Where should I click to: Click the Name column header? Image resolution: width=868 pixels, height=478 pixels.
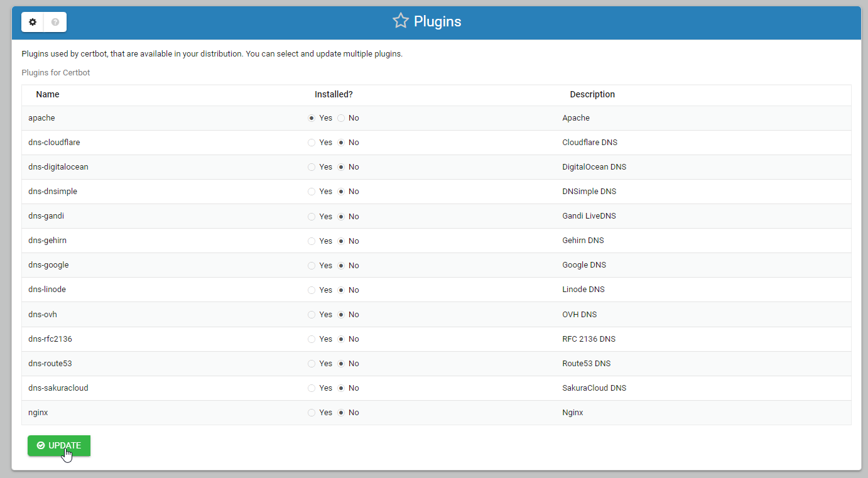click(48, 94)
